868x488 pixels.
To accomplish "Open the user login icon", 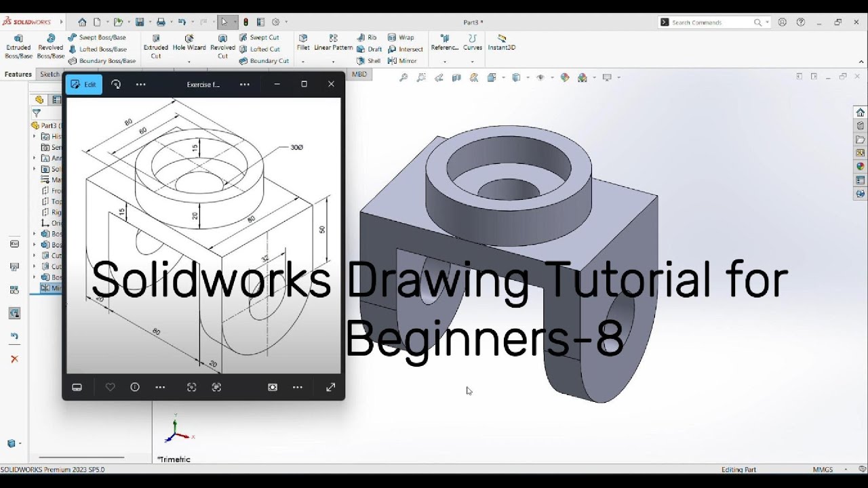I will tap(783, 22).
